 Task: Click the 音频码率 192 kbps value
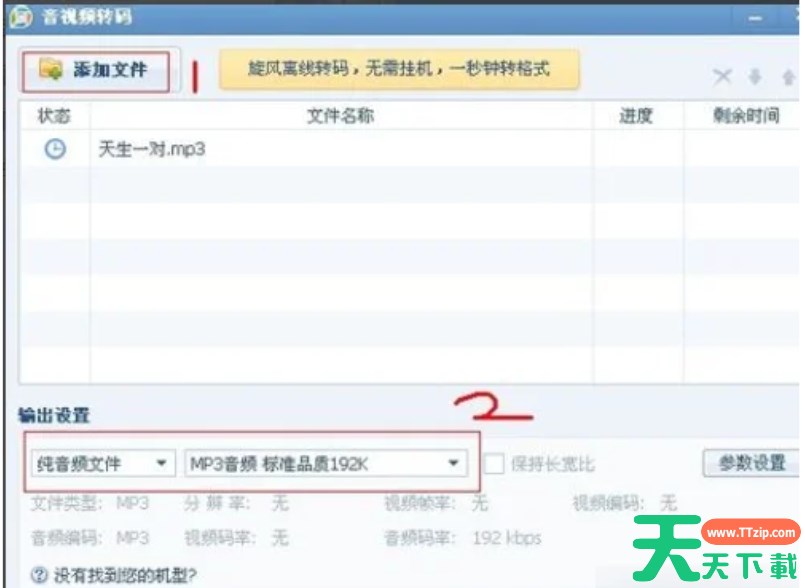[x=507, y=538]
